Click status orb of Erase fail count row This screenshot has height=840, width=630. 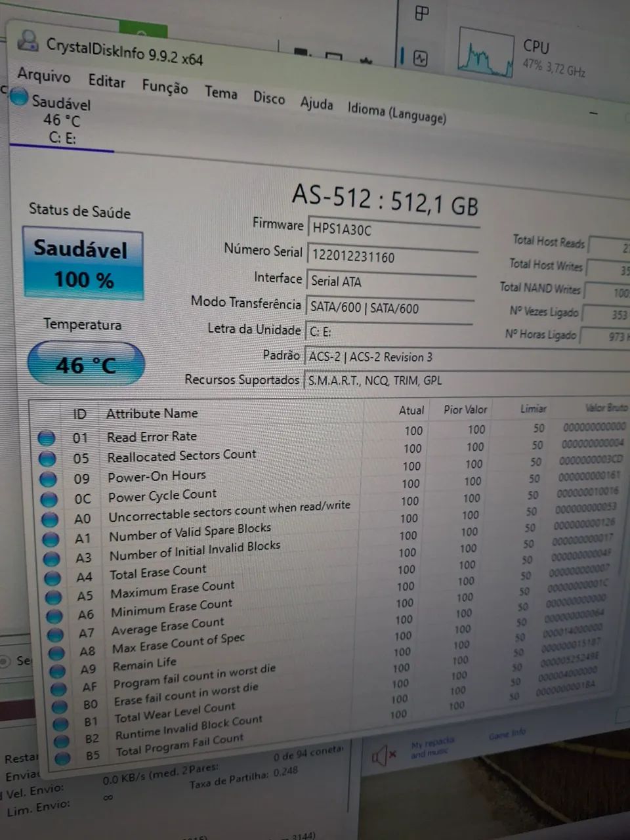pyautogui.click(x=60, y=706)
